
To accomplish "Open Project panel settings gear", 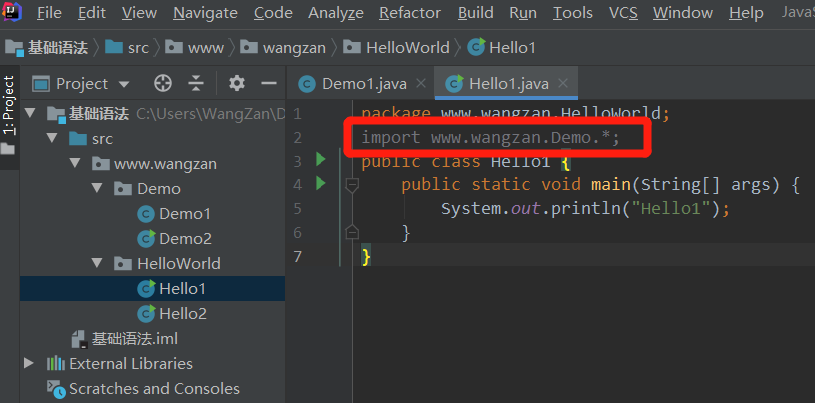I will [237, 84].
